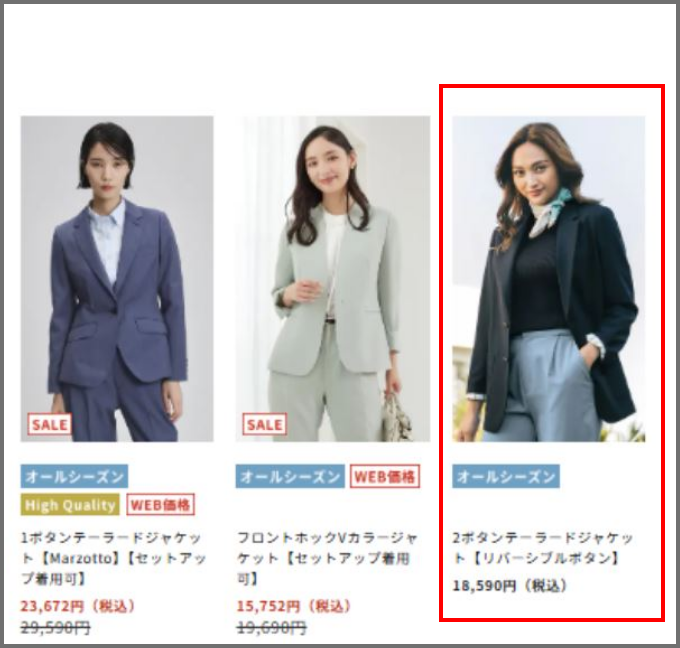Click WEB価格 badge under first product
This screenshot has width=680, height=648.
click(160, 504)
